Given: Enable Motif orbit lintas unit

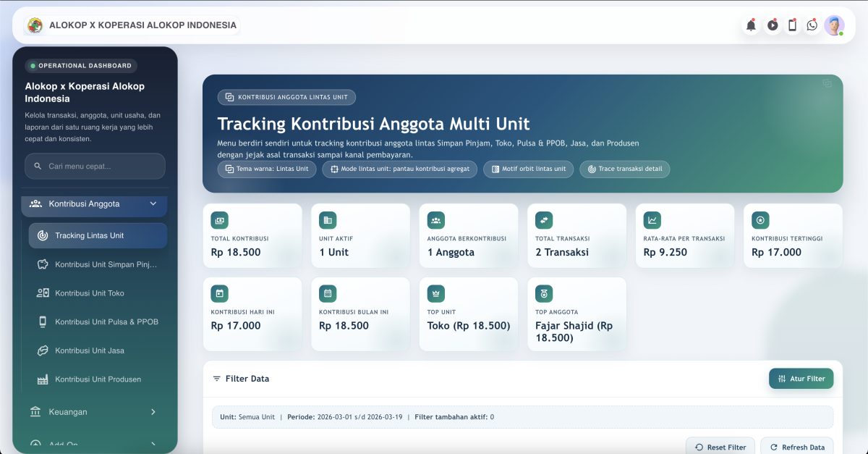Looking at the screenshot, I should coord(528,169).
